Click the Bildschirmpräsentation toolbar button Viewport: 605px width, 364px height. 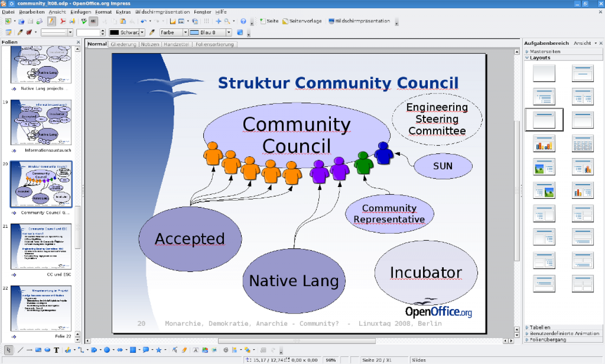[x=359, y=21]
